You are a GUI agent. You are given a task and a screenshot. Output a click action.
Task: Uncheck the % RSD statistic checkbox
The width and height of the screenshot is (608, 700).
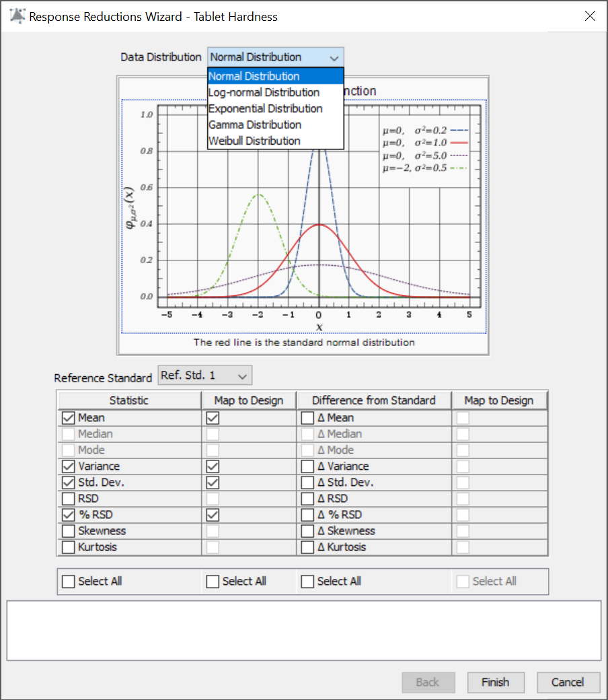point(68,515)
